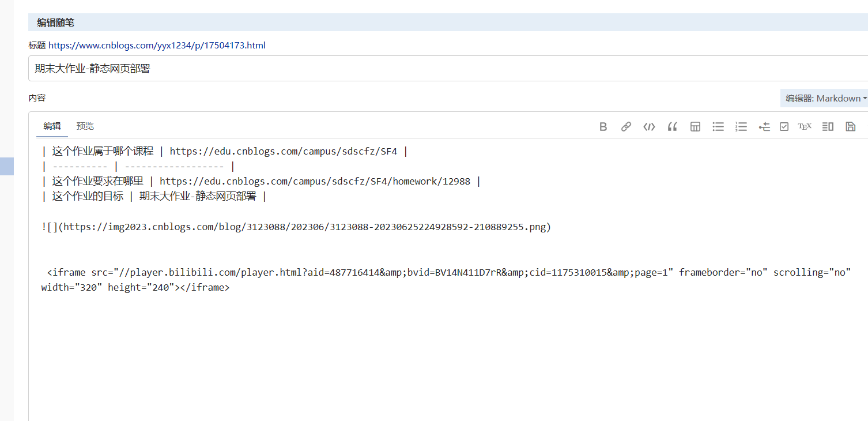Select the 编辑 tab
Screen dimensions: 868x421
pyautogui.click(x=52, y=126)
